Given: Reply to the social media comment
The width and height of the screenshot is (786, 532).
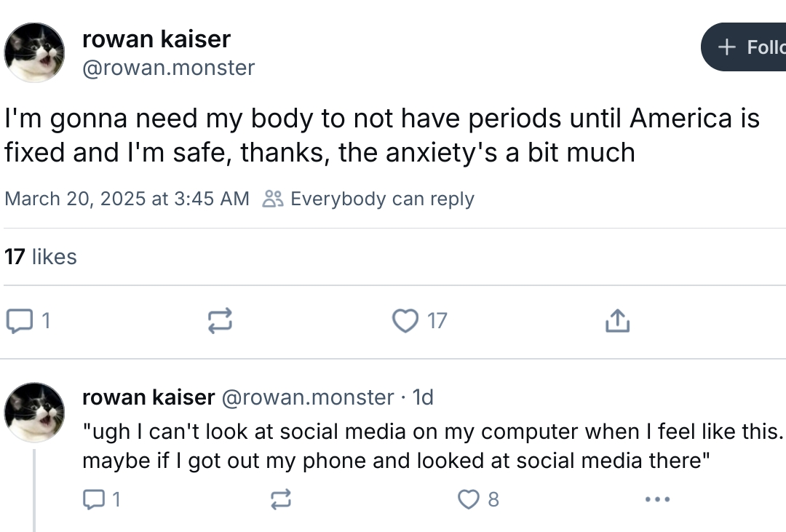Looking at the screenshot, I should point(94,499).
